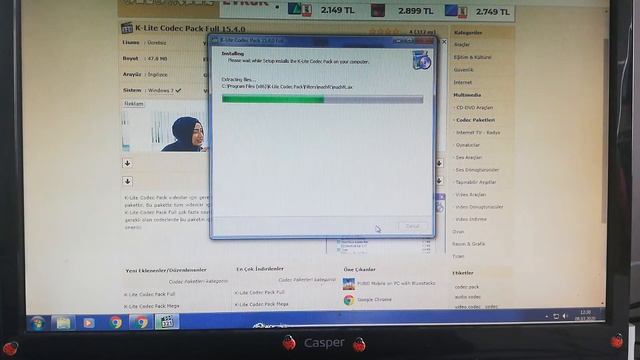The image size is (640, 360).
Task: Go to Ses Dönüştürücüler subcategory
Action: click(x=477, y=170)
